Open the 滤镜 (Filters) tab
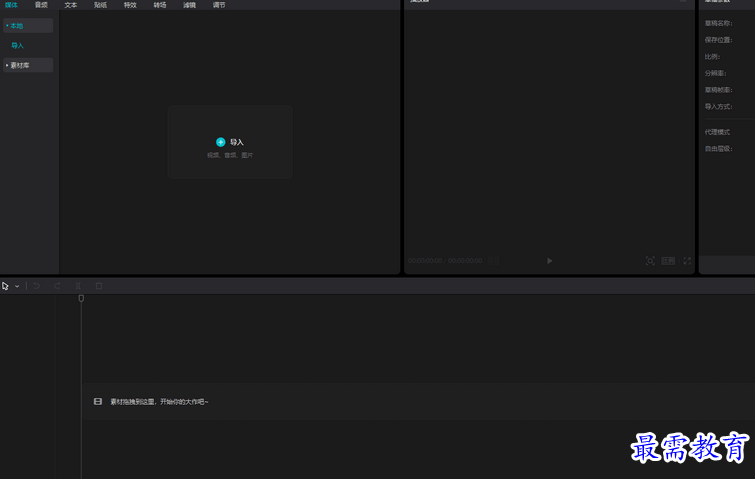This screenshot has width=755, height=479. coord(190,5)
